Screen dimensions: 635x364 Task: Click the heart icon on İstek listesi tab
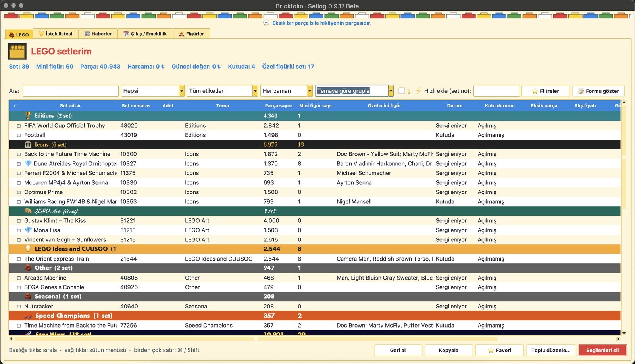41,34
